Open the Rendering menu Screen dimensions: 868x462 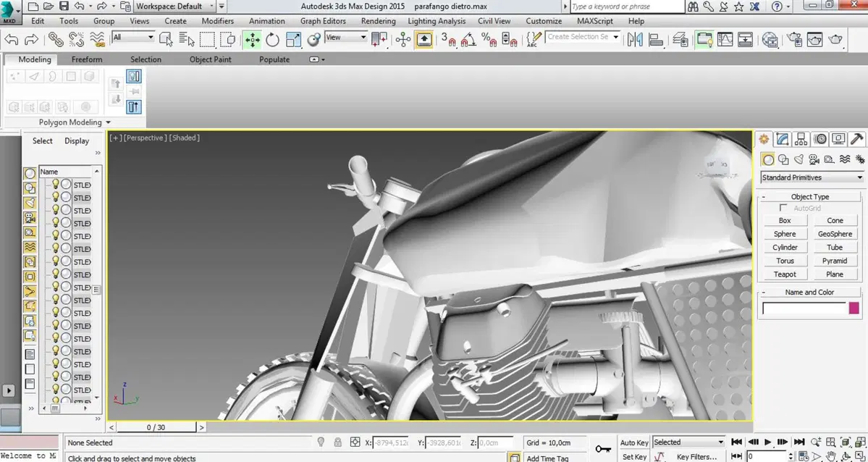(378, 21)
